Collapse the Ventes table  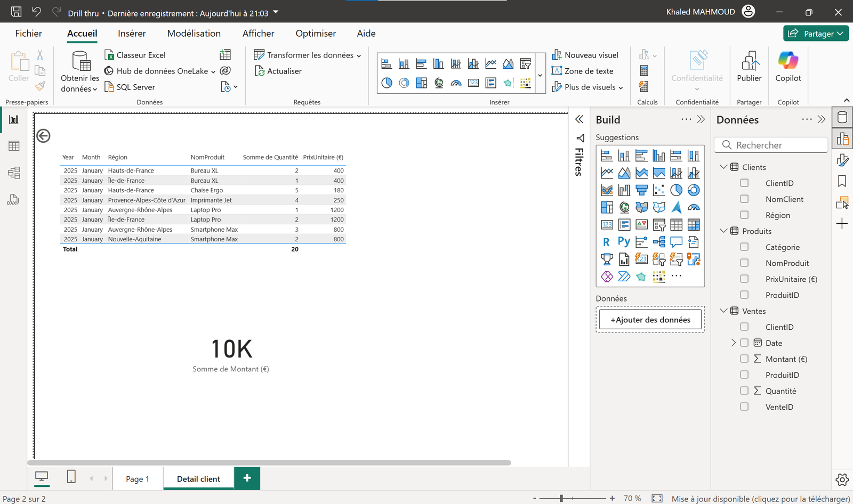[723, 311]
